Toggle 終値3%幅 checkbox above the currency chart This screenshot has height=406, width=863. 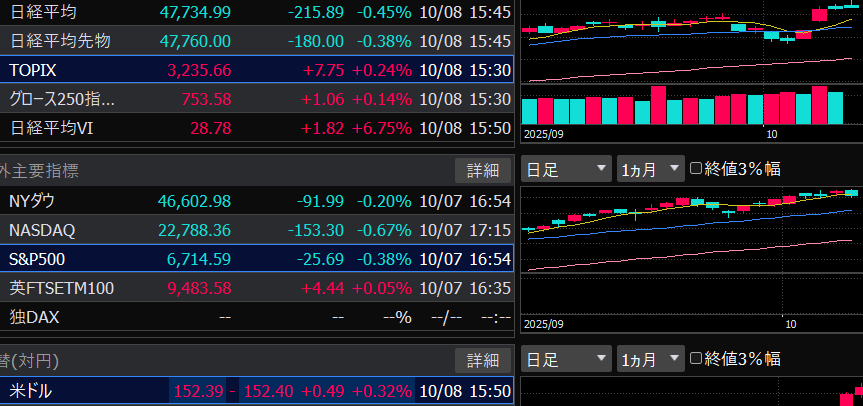click(x=697, y=358)
